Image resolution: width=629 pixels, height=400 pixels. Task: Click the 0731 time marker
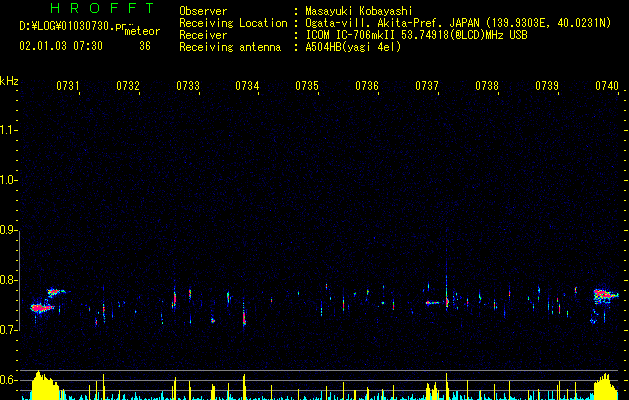(67, 86)
